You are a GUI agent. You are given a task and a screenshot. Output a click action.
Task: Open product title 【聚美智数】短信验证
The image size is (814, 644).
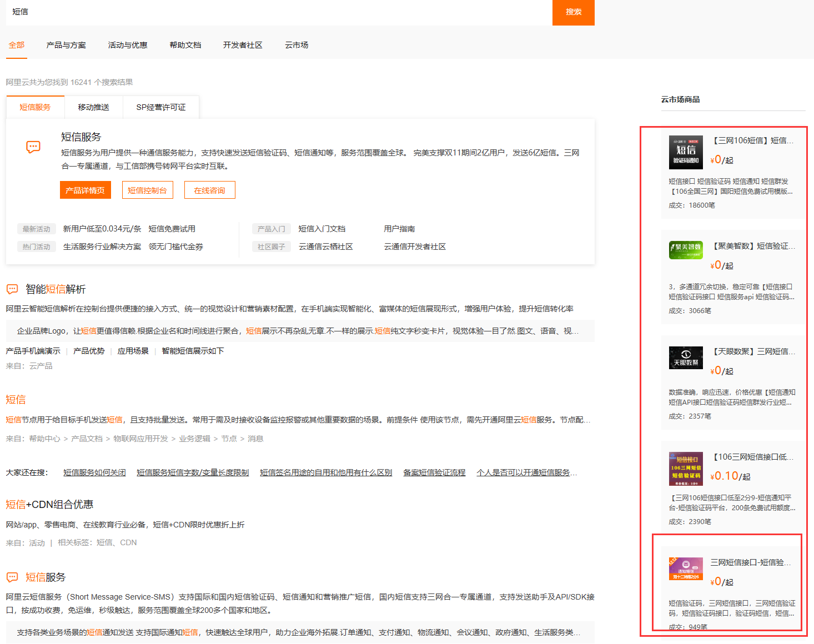coord(753,246)
